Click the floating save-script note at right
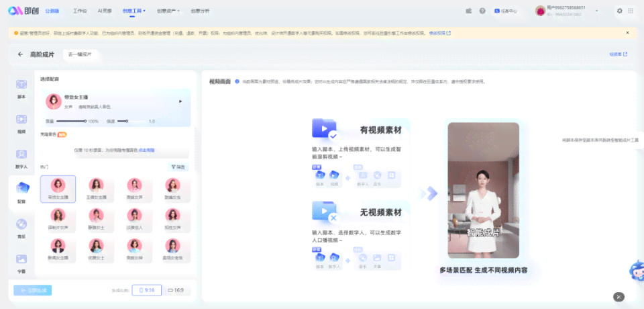The height and width of the screenshot is (309, 644). click(x=600, y=140)
